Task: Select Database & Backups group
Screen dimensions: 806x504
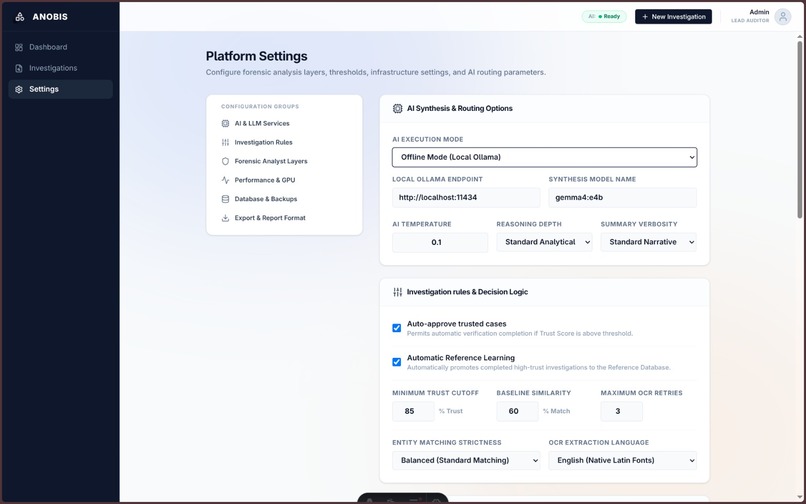Action: click(284, 199)
